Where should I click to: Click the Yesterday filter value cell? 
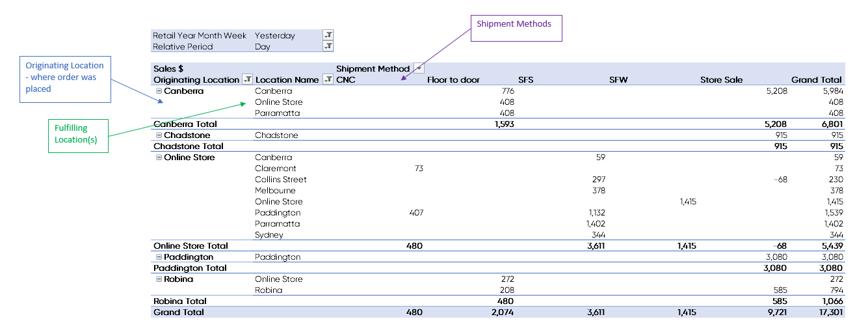(x=275, y=35)
